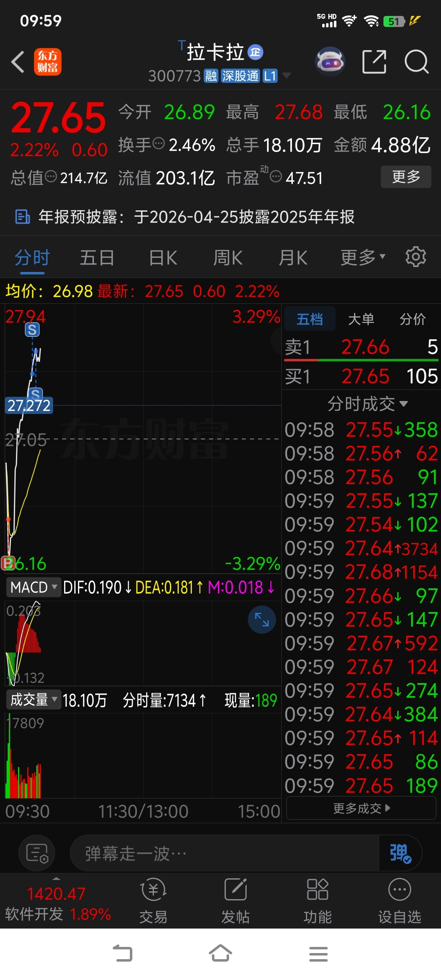This screenshot has height=980, width=441.
Task: Open danmaku settings list icon
Action: [37, 853]
